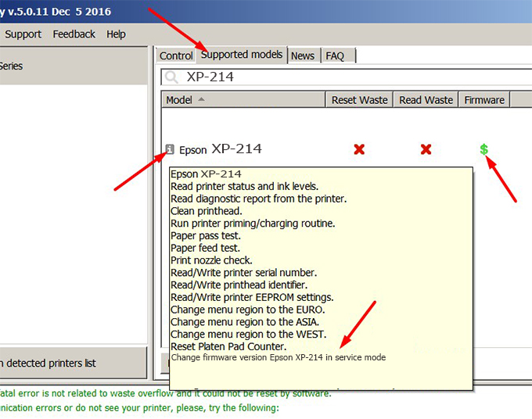This screenshot has height=419, width=532.
Task: Switch to the Control tab
Action: [x=176, y=56]
